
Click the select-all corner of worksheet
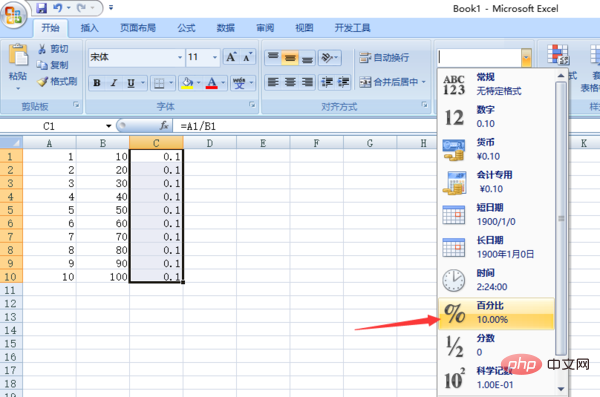tap(11, 143)
